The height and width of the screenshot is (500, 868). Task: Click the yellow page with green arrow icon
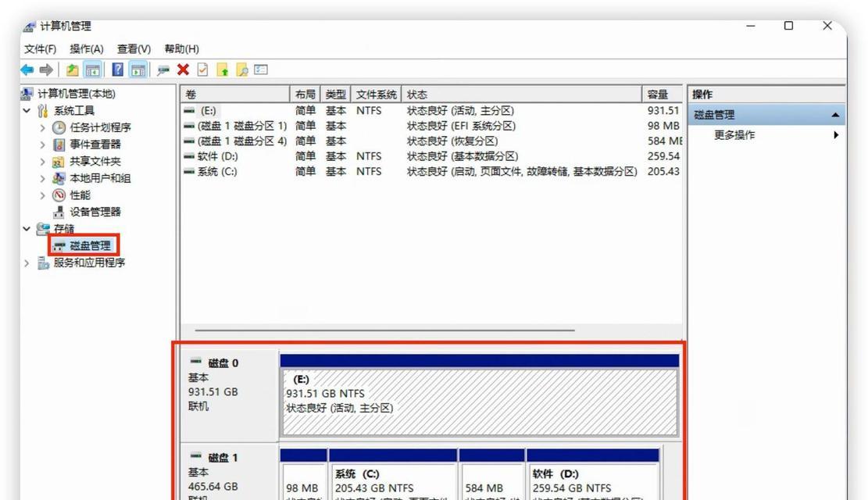click(223, 70)
